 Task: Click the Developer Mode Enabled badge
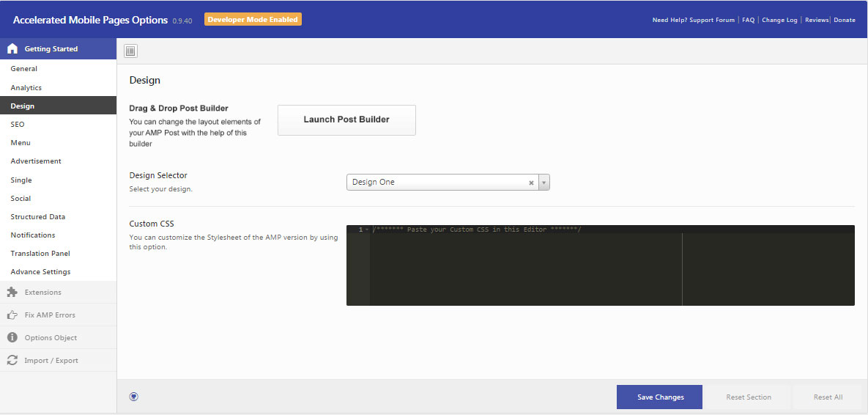[x=253, y=19]
